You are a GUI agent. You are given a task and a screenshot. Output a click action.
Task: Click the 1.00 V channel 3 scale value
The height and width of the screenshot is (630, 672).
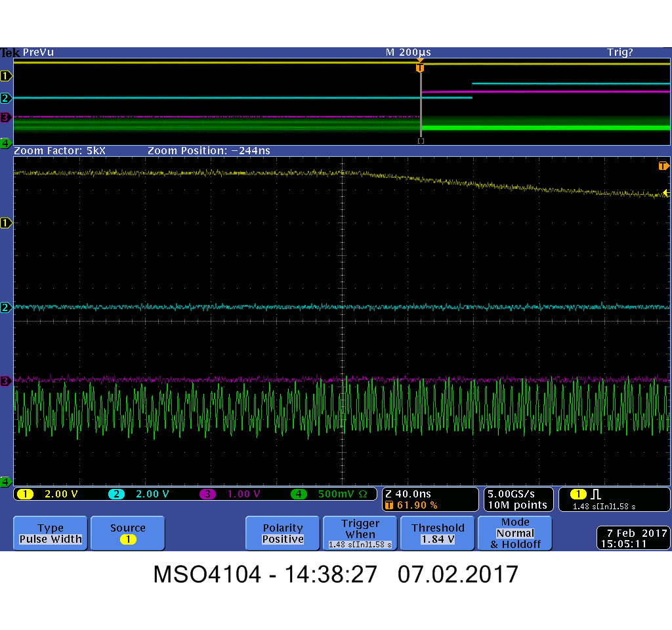coord(244,493)
